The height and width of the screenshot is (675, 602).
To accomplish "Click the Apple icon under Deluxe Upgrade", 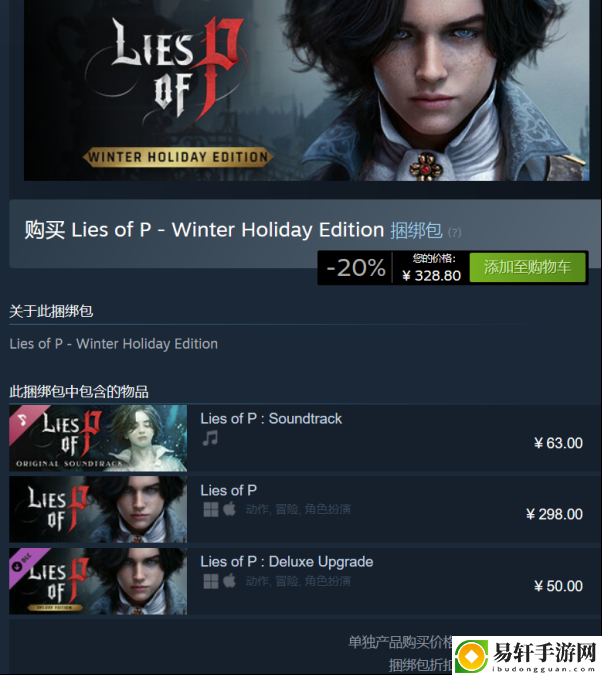I will point(230,581).
